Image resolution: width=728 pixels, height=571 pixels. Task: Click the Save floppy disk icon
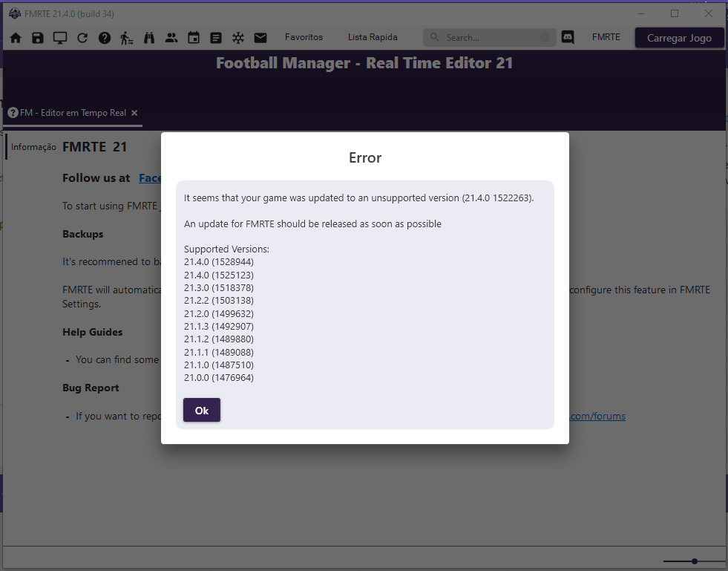click(38, 38)
